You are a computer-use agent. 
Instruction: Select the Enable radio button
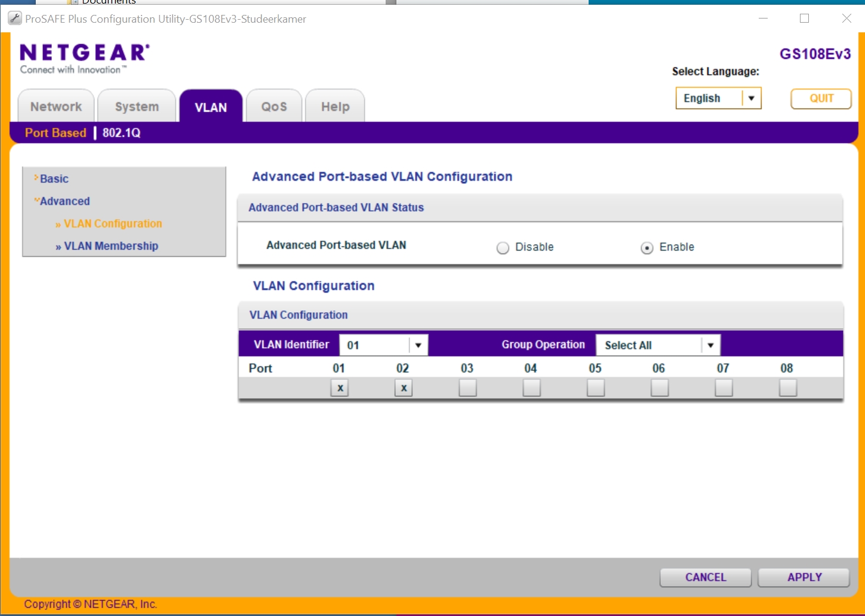click(x=647, y=248)
